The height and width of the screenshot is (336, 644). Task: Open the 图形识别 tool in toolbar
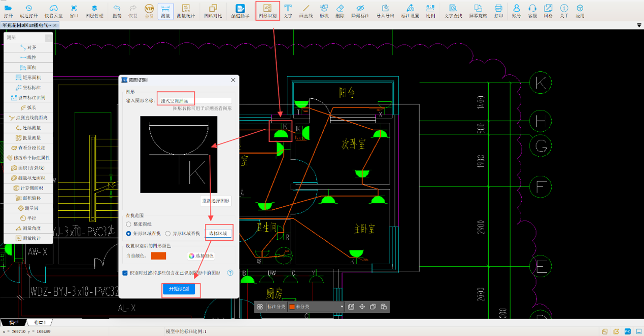point(267,10)
